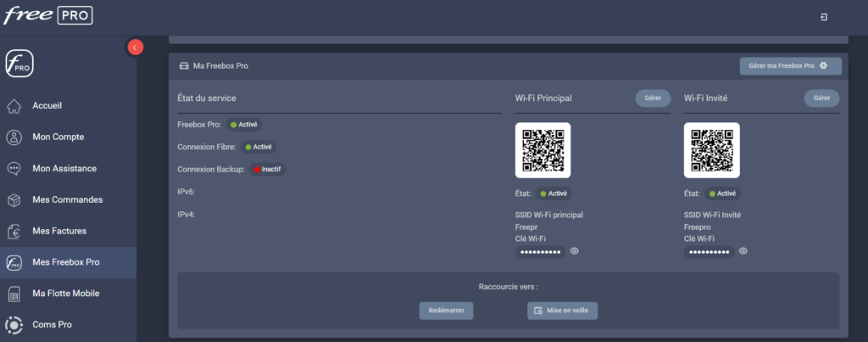Click the Mes Freebox Pro sidebar icon
The image size is (868, 342).
point(14,263)
